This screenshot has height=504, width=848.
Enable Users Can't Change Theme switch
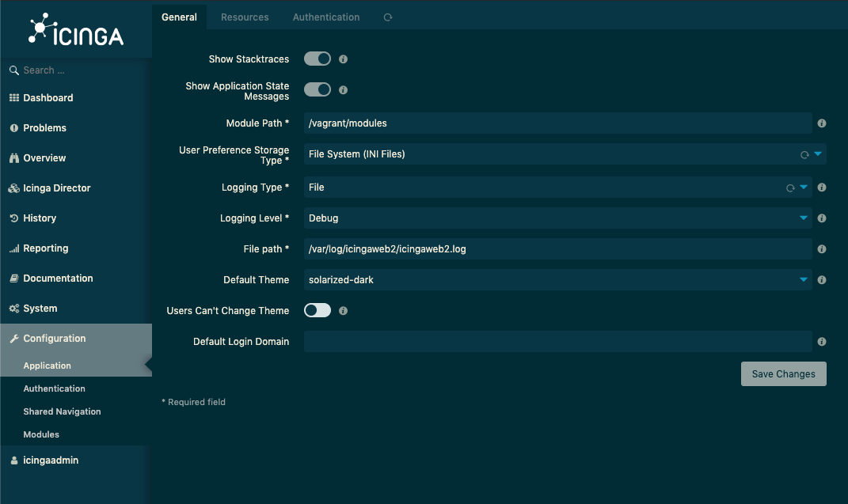pos(318,310)
